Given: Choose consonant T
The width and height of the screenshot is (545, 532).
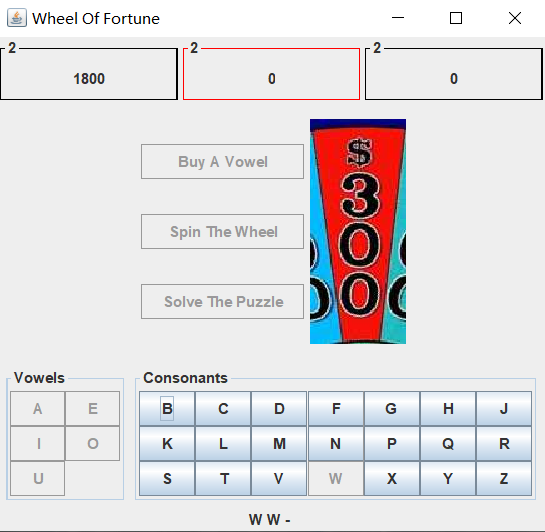Looking at the screenshot, I should (223, 478).
